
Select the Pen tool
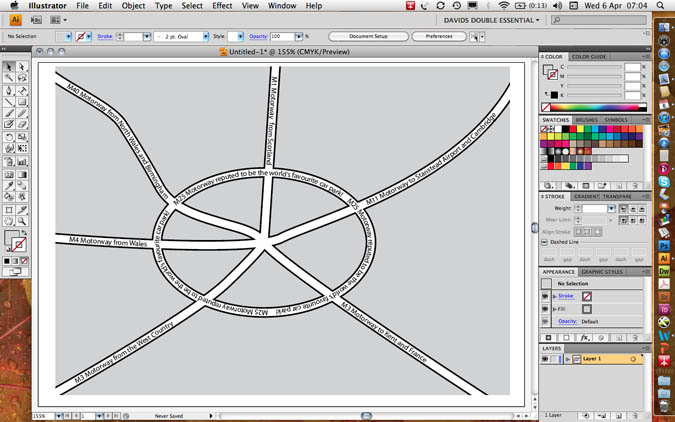pyautogui.click(x=8, y=90)
